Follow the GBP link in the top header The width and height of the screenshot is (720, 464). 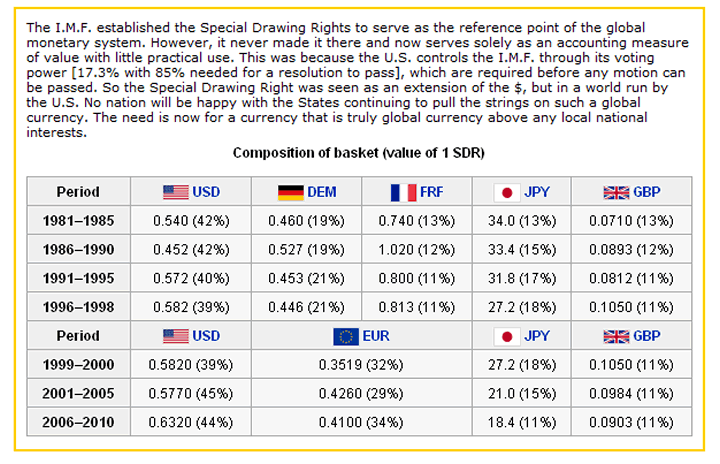(x=647, y=192)
